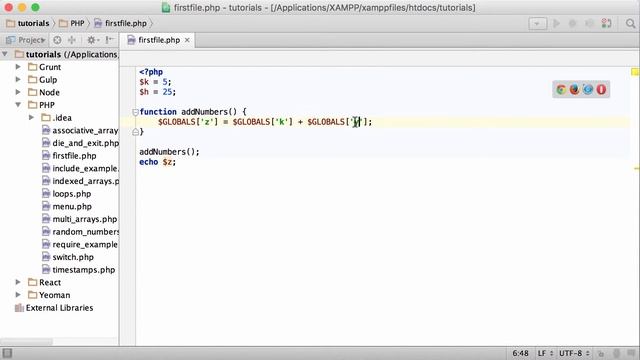Open Project panel settings gear
Viewport: 640px width, 360px height.
[92, 40]
